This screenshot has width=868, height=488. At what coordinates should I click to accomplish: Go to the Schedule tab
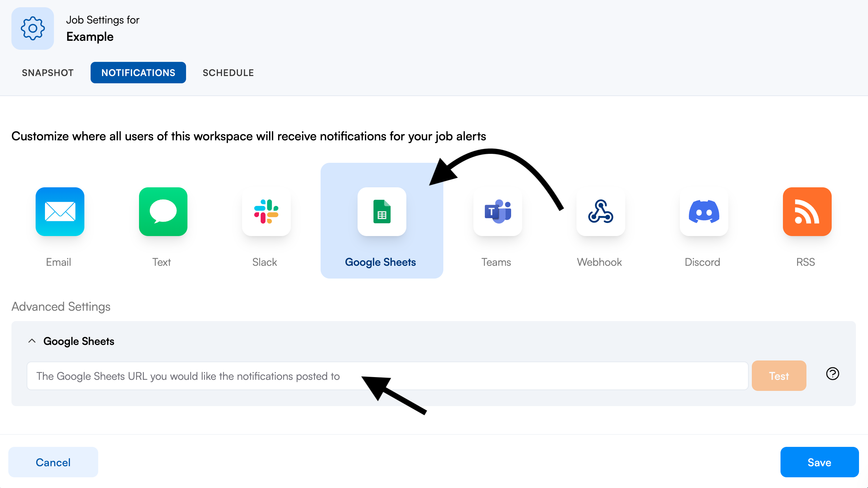[228, 73]
